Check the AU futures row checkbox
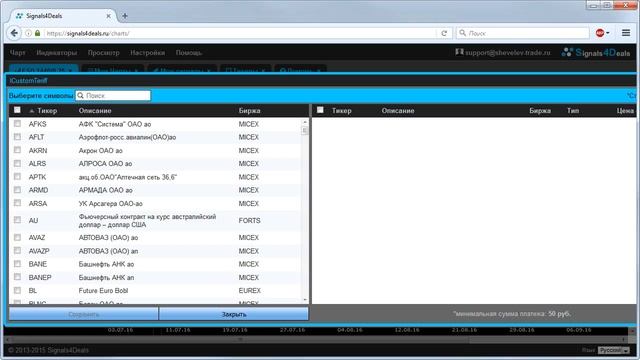This screenshot has height=360, width=640. coord(17,220)
